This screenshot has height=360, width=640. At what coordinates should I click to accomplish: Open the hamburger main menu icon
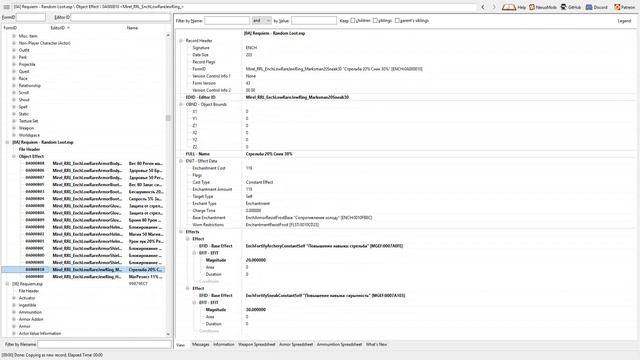[x=7, y=7]
